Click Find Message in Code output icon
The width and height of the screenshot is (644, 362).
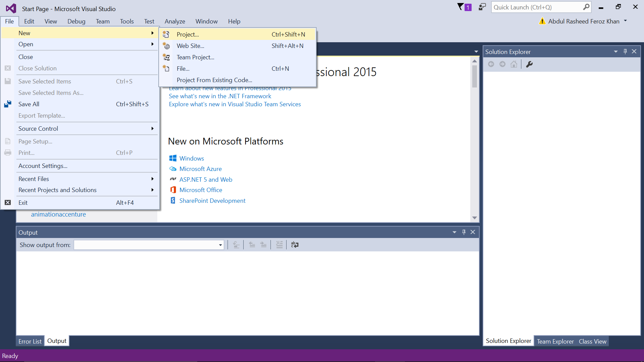(x=236, y=245)
